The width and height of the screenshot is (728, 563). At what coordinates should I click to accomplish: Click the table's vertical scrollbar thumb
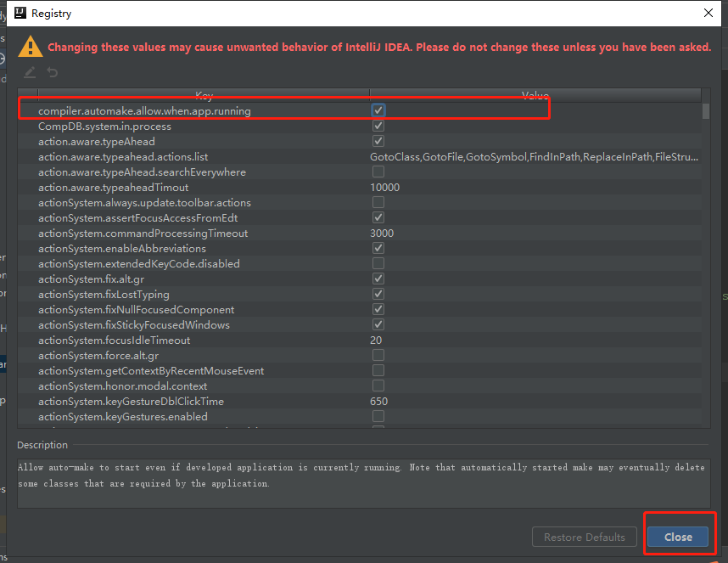[x=706, y=111]
